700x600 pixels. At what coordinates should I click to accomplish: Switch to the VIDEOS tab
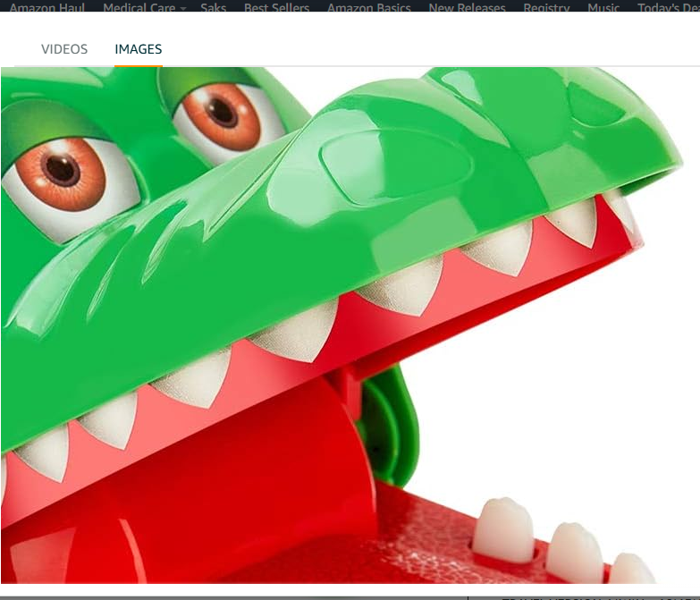pyautogui.click(x=64, y=49)
